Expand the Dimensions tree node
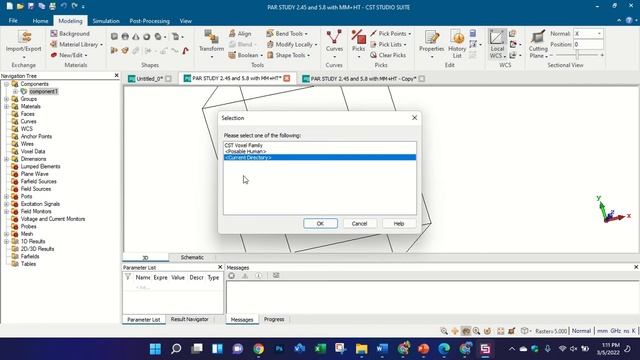 click(x=7, y=159)
